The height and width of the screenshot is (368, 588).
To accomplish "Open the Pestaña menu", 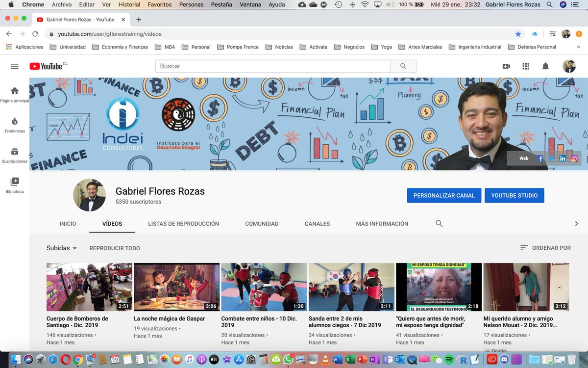I will click(222, 4).
